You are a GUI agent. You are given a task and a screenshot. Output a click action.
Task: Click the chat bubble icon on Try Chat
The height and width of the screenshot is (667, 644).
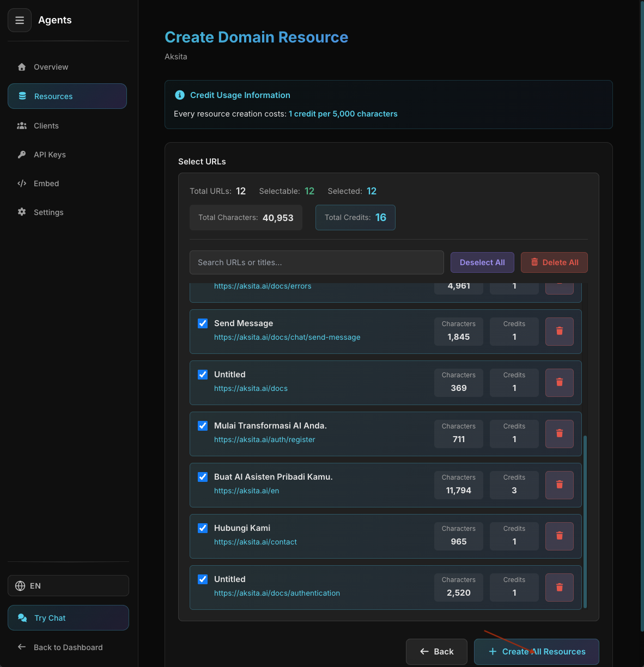pyautogui.click(x=22, y=617)
